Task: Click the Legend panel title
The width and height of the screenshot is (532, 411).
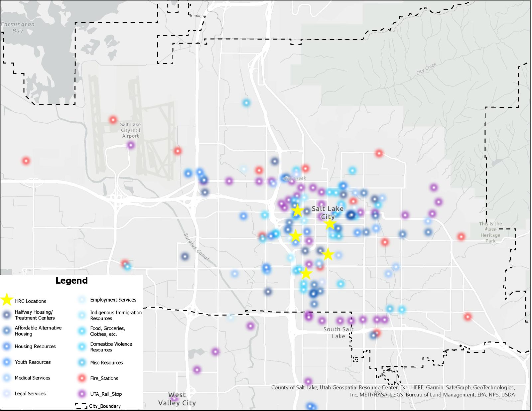Action: pyautogui.click(x=71, y=280)
